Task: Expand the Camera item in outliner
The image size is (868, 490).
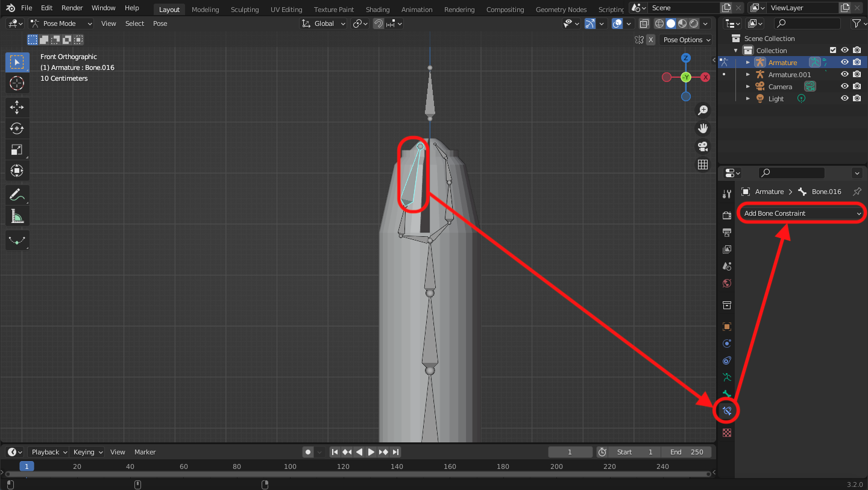Action: (x=748, y=86)
